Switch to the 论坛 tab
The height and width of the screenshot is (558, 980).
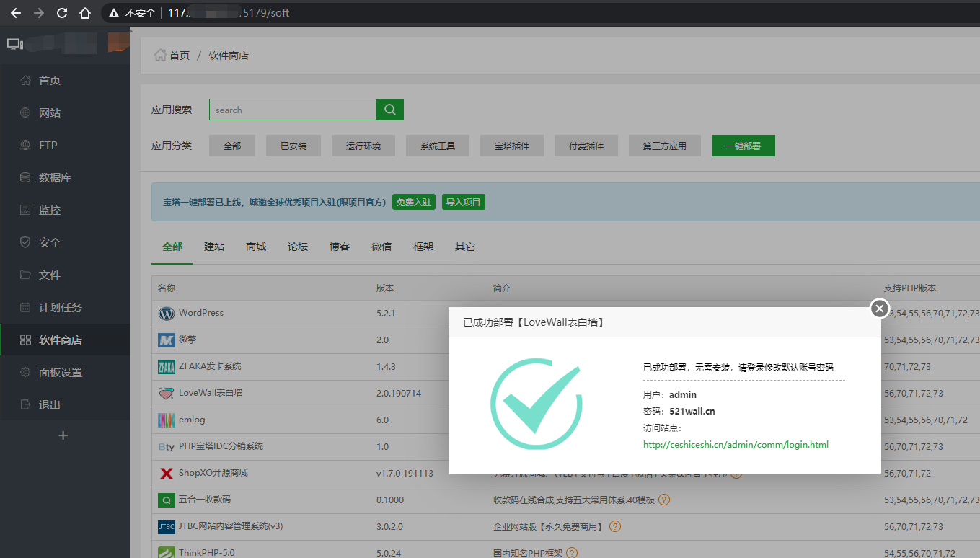coord(298,247)
